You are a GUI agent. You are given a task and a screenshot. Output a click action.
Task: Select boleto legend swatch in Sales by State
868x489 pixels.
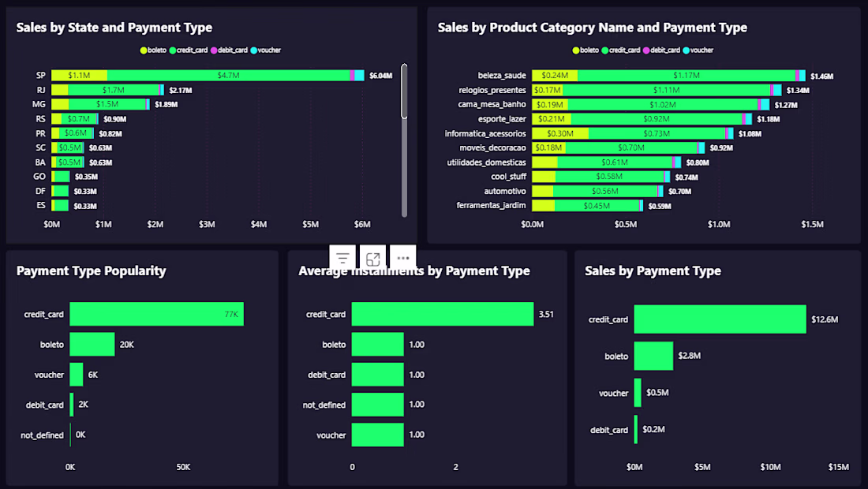point(144,50)
